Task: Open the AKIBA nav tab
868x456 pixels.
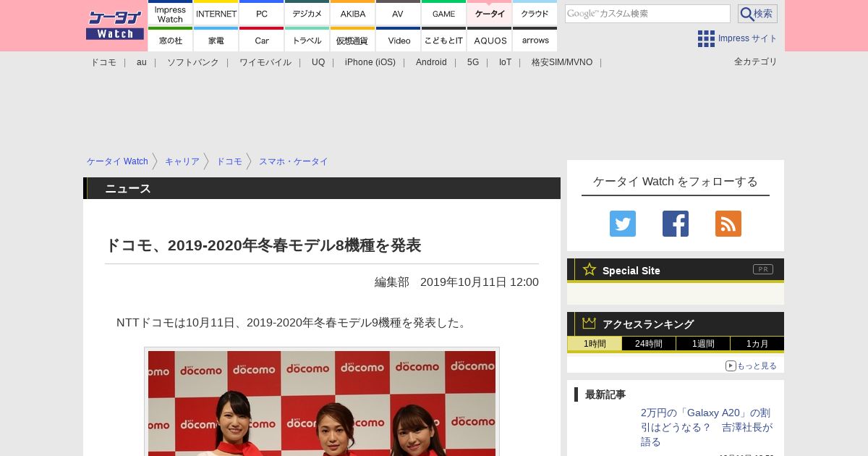Action: [353, 13]
